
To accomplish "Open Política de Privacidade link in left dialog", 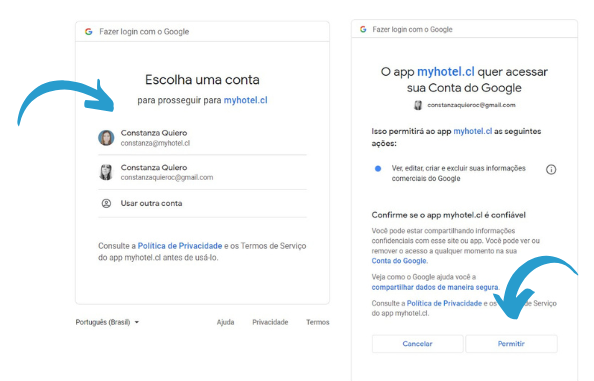I will pos(180,246).
